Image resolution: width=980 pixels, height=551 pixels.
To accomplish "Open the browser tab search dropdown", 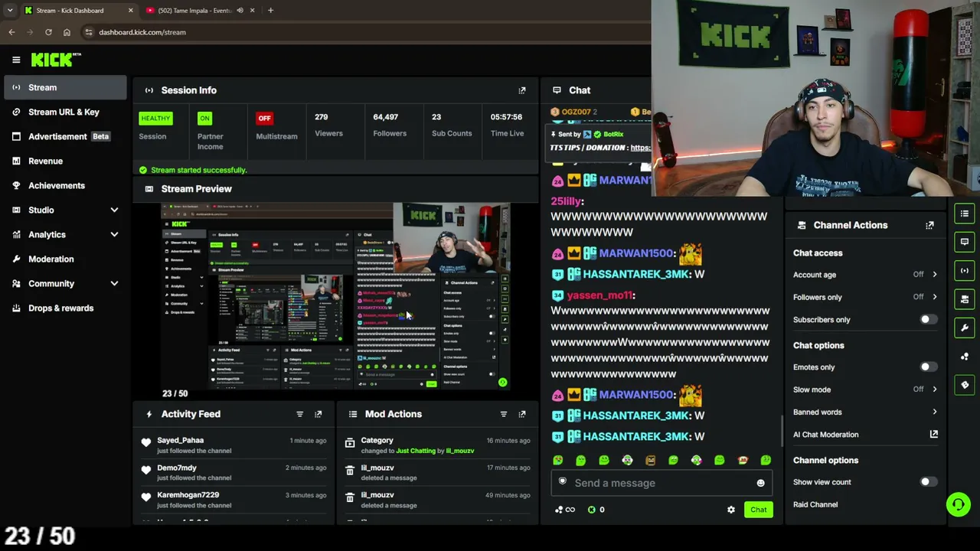I will [9, 11].
